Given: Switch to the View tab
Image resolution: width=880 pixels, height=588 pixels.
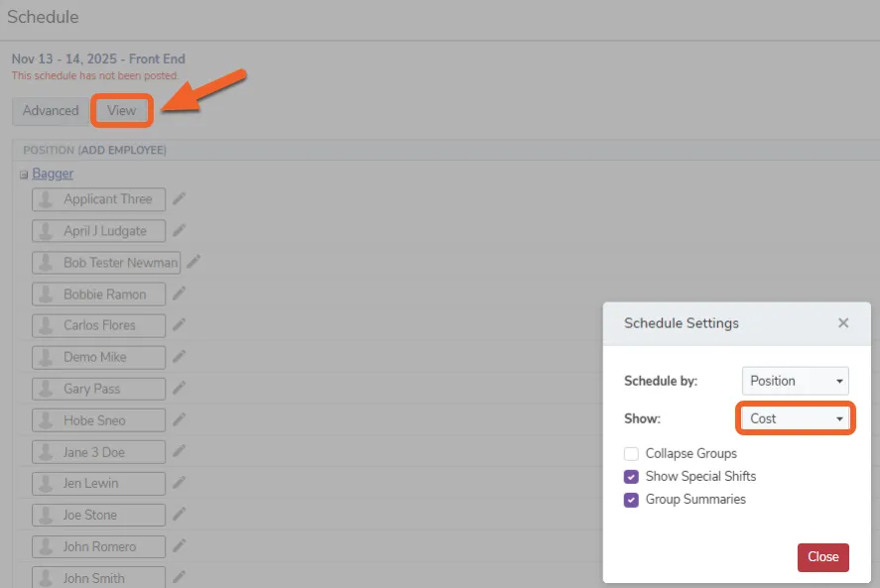Looking at the screenshot, I should [x=122, y=110].
